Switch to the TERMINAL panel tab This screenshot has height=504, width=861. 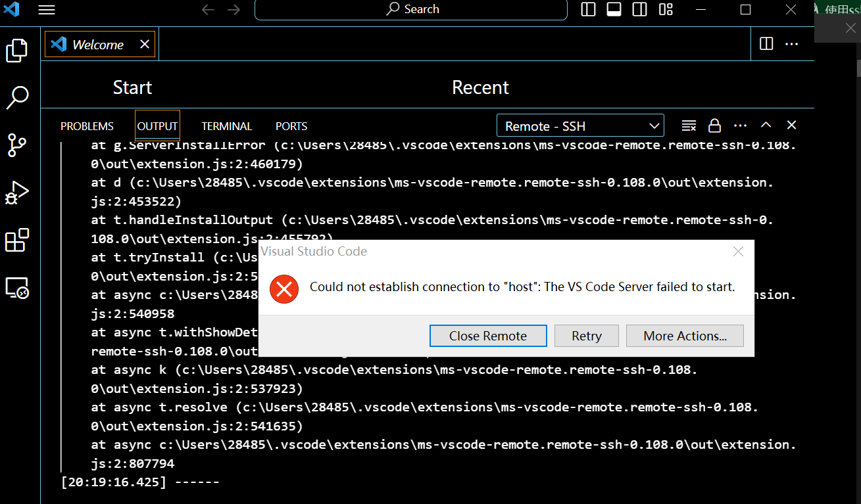click(x=226, y=126)
